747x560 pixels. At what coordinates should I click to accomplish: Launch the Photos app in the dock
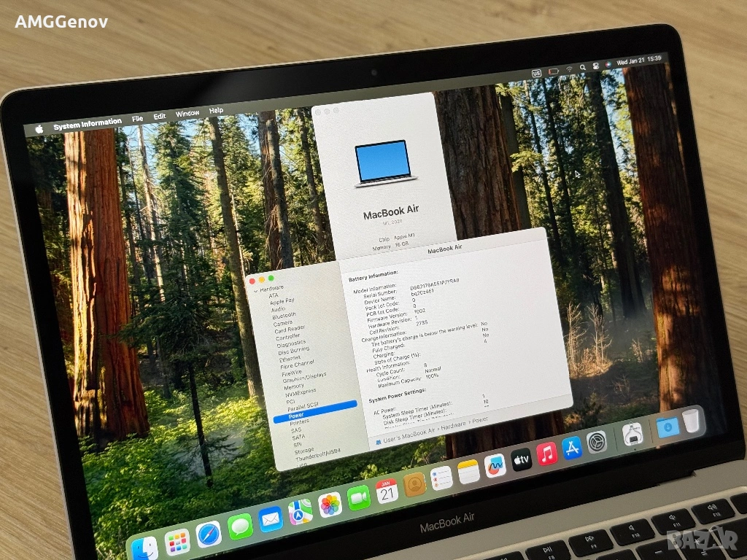(330, 505)
